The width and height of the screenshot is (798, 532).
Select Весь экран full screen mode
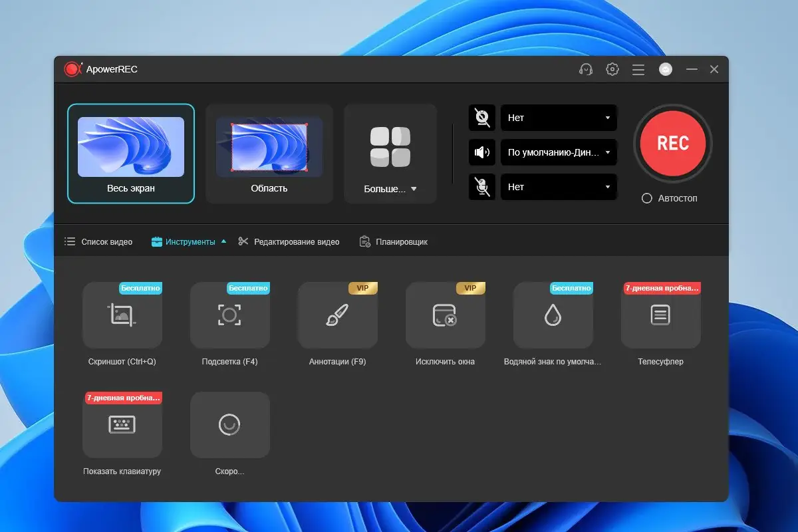(x=131, y=154)
